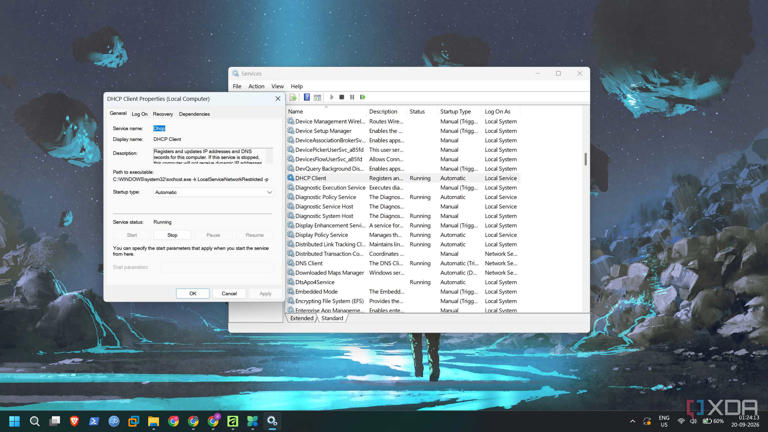Open Task View from the taskbar

point(54,421)
